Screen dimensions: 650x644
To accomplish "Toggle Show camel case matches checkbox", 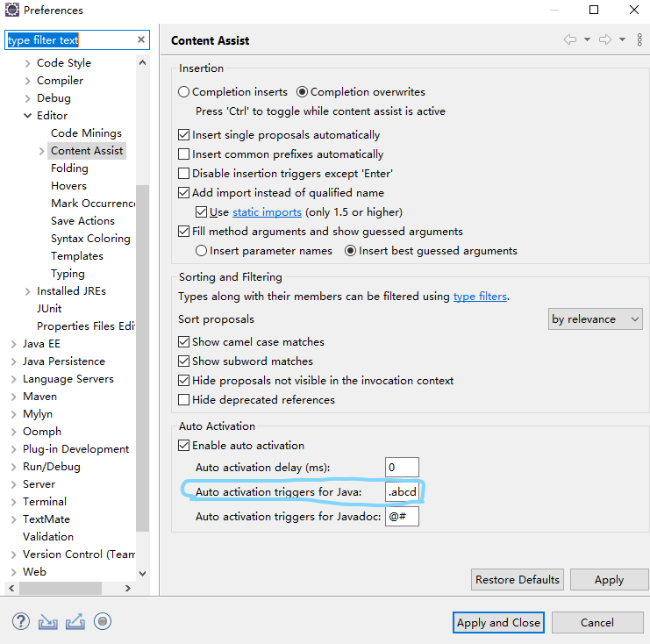I will (183, 341).
